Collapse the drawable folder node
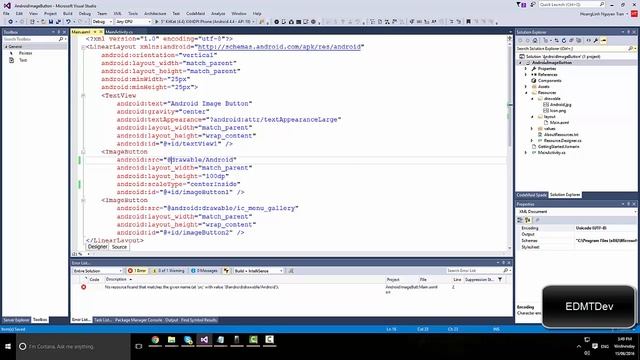This screenshot has width=640, height=360. (532, 99)
